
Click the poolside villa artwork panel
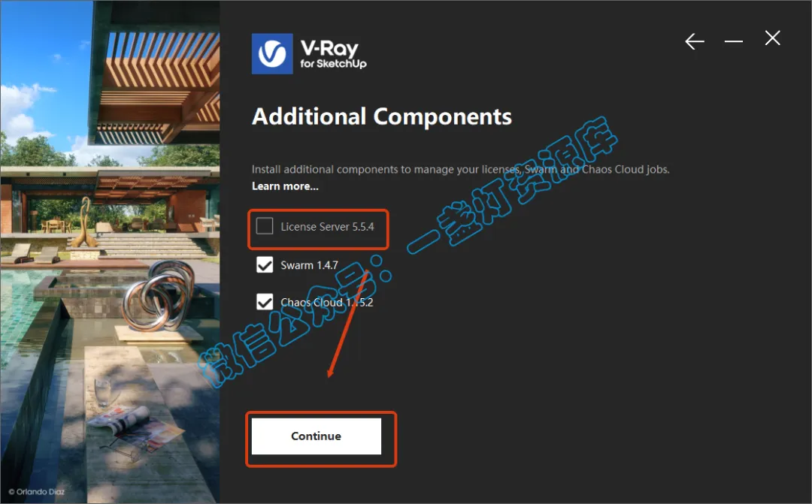coord(110,252)
